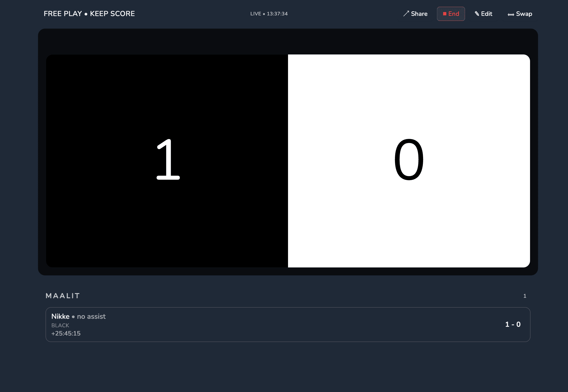
Task: Open Edit mode via Edit label
Action: click(487, 14)
